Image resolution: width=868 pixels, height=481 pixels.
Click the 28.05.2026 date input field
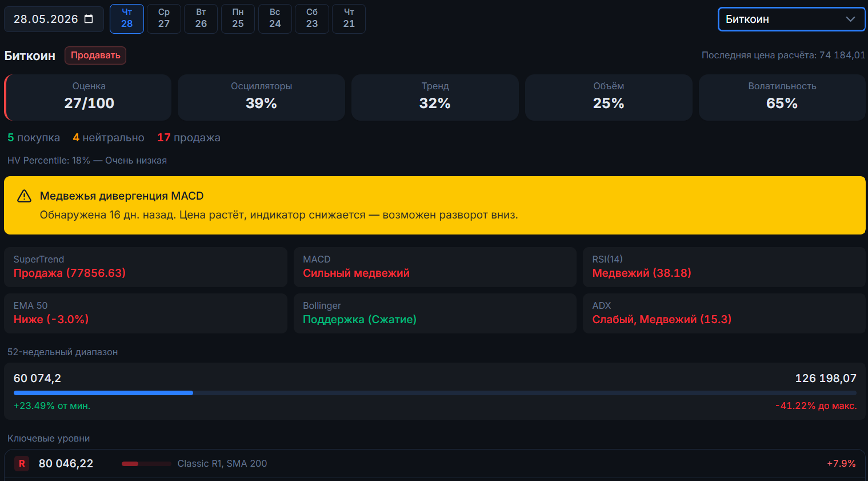54,19
